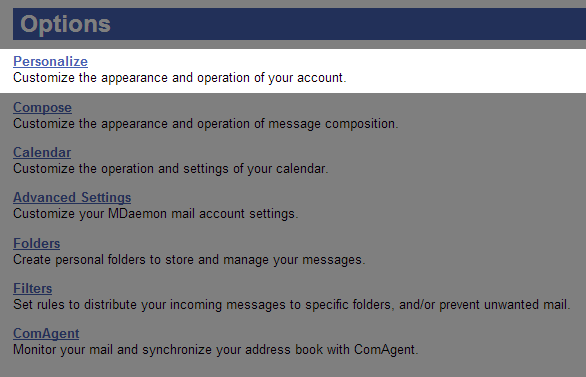Open the Folders management link
Screen dimensions: 586x377
point(37,244)
